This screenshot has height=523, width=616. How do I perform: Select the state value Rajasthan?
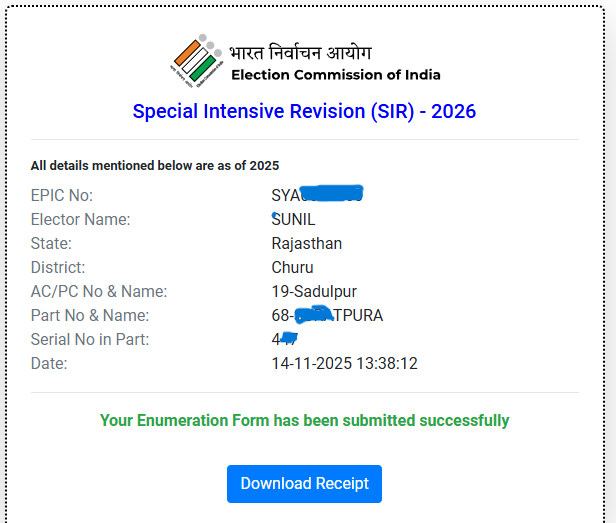click(306, 244)
